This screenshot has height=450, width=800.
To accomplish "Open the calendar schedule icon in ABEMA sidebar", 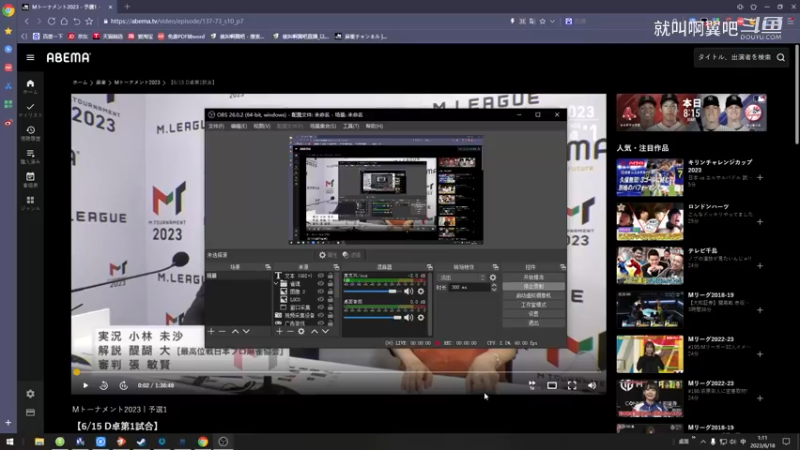I will click(x=30, y=177).
